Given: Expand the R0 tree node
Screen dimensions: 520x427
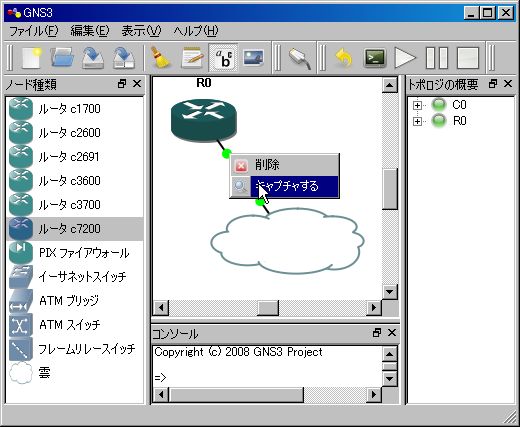Looking at the screenshot, I should tap(417, 121).
